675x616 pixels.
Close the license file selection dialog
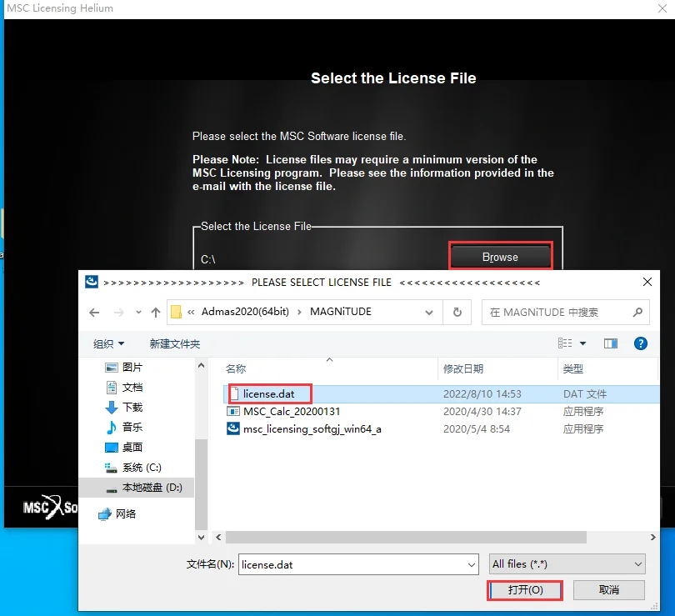(647, 282)
